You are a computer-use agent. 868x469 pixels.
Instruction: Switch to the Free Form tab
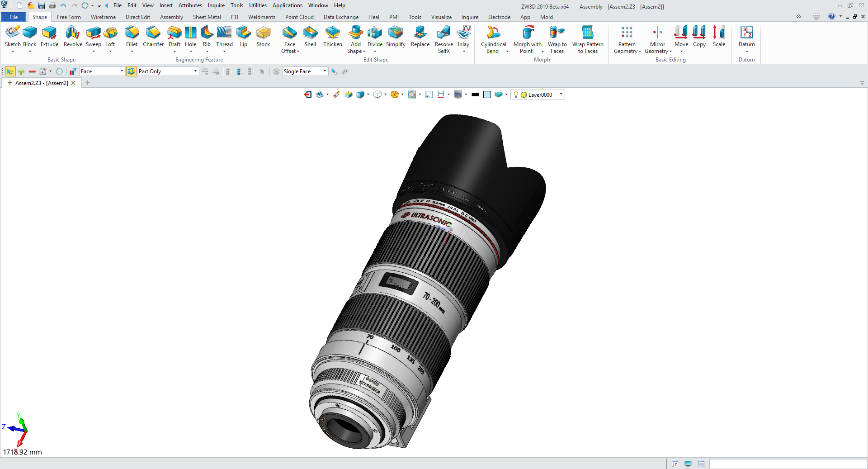click(69, 17)
